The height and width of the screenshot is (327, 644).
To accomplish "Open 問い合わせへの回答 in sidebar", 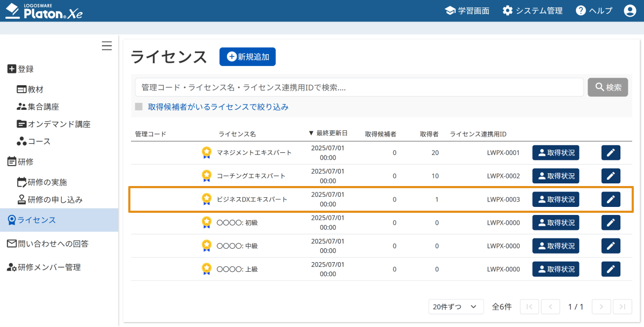I will point(47,243).
